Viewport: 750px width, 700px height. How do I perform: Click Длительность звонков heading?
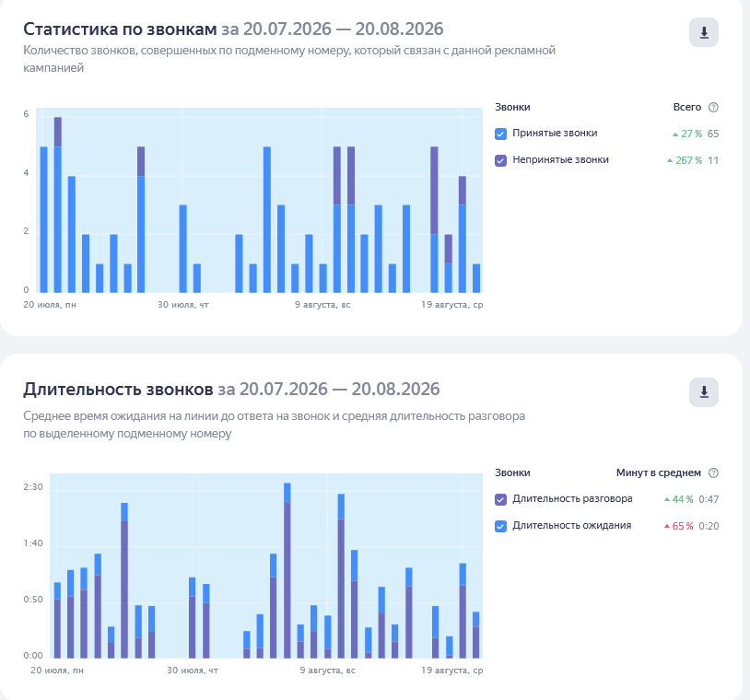point(118,390)
